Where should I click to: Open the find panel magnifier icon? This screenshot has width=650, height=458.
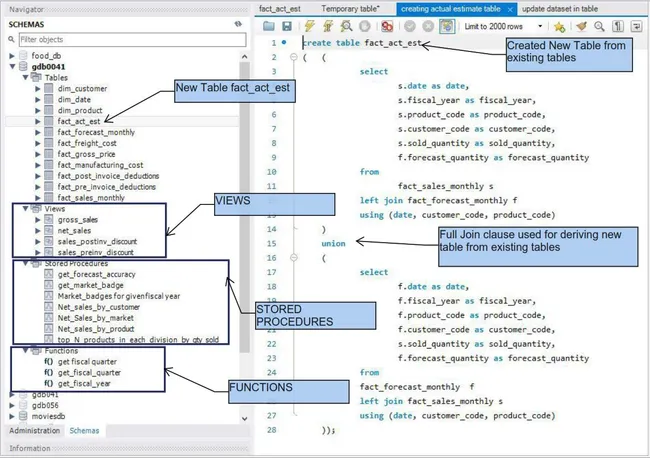599,27
